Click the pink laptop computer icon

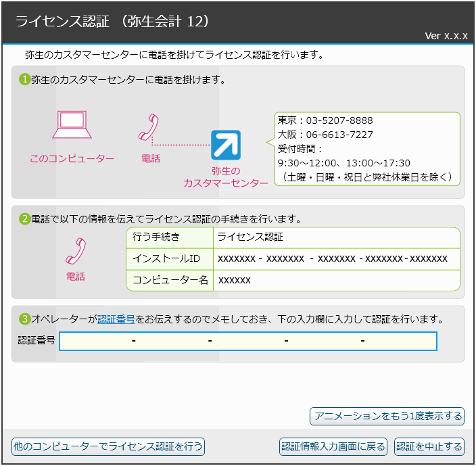point(72,125)
